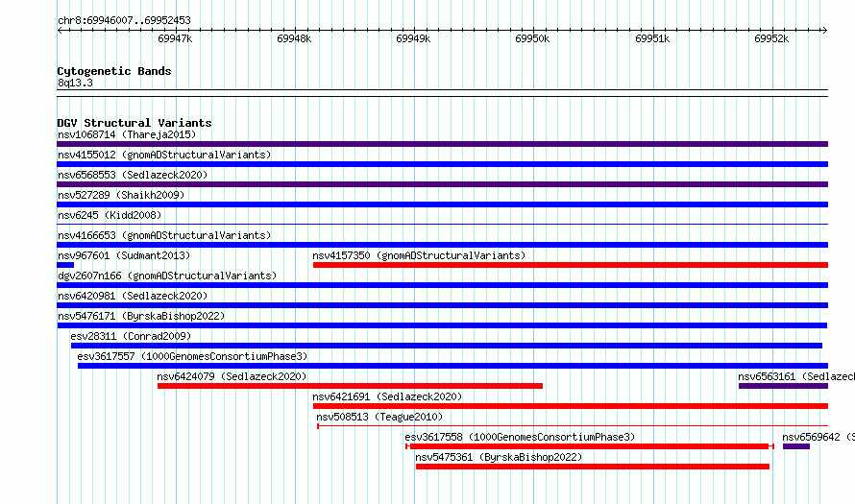Click the 69949k ruler label
Image resolution: width=855 pixels, height=504 pixels.
[x=413, y=38]
